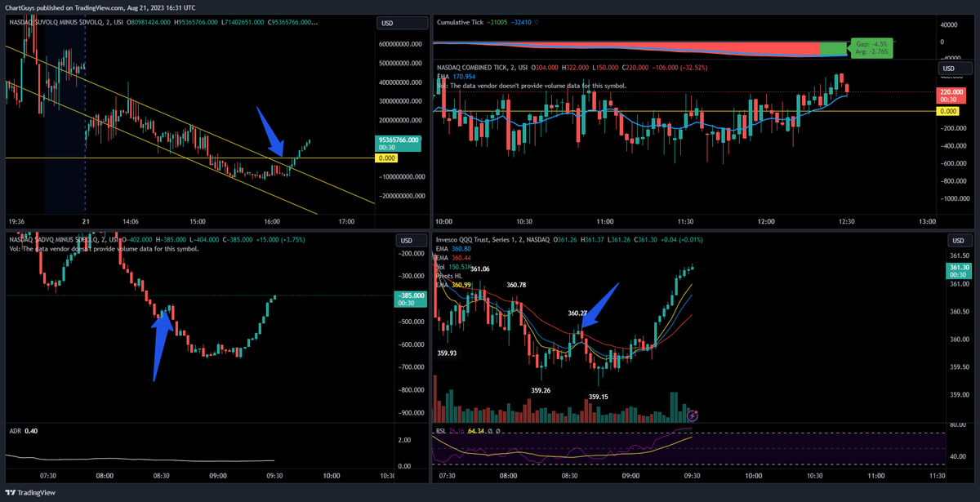Click the 360.78 pivot high label
Image resolution: width=980 pixels, height=502 pixels.
pos(516,285)
